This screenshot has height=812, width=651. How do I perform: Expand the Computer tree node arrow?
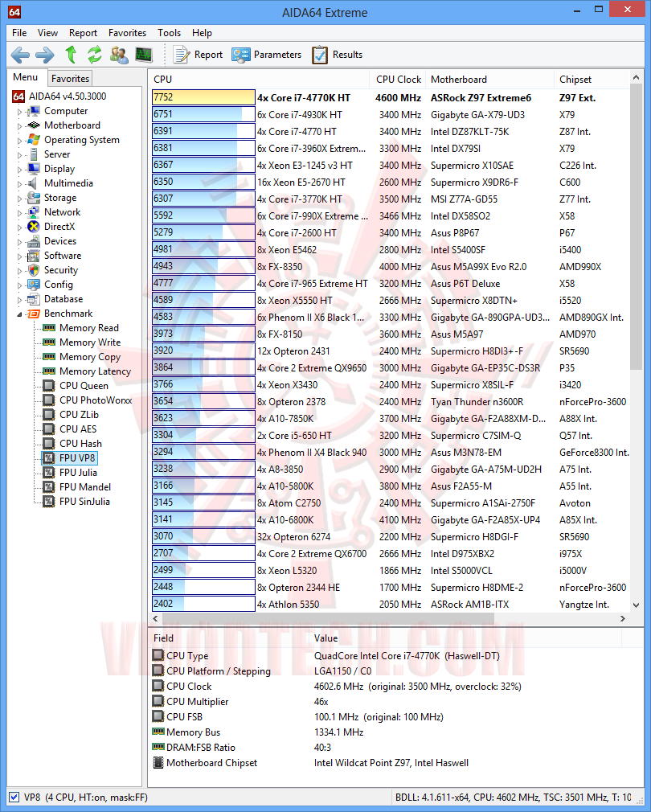19,111
